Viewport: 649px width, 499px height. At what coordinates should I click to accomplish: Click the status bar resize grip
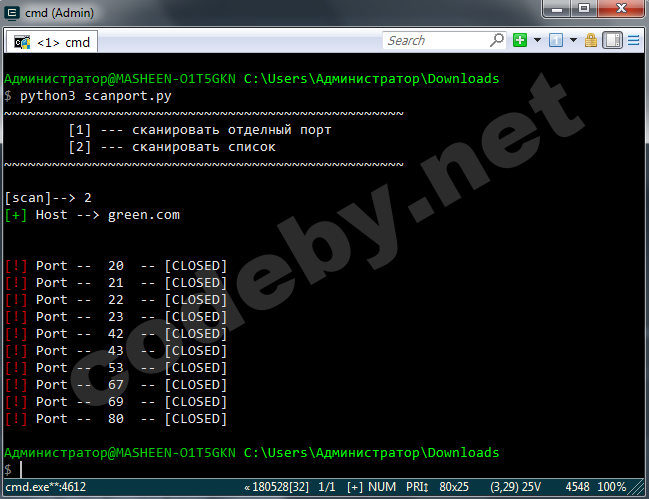(x=636, y=487)
